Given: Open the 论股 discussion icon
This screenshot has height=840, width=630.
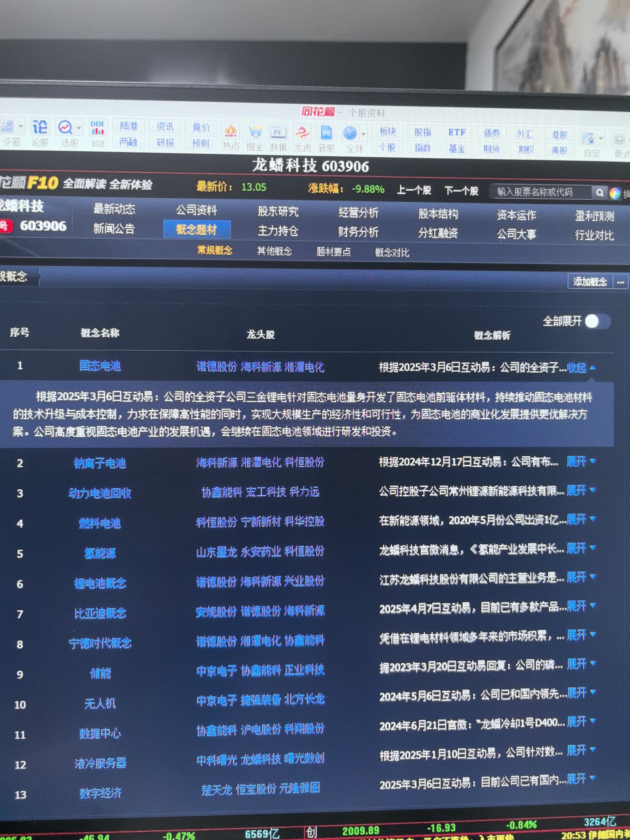Looking at the screenshot, I should point(40,133).
